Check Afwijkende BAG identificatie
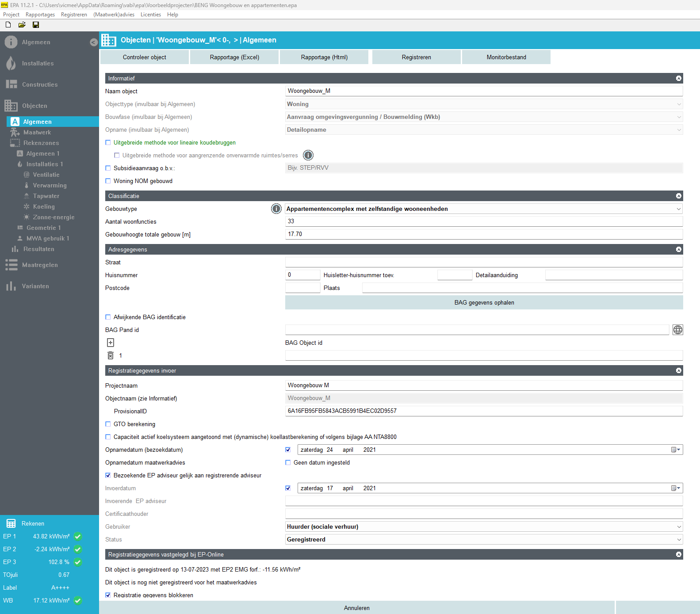This screenshot has width=700, height=614. 108,317
